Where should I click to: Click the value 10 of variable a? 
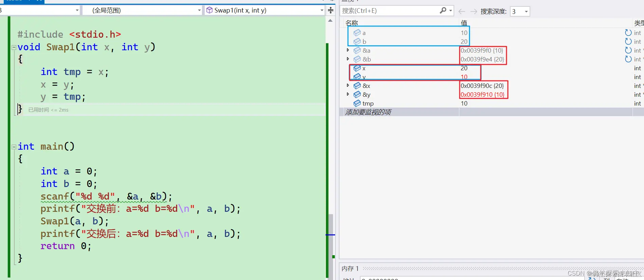click(x=464, y=33)
